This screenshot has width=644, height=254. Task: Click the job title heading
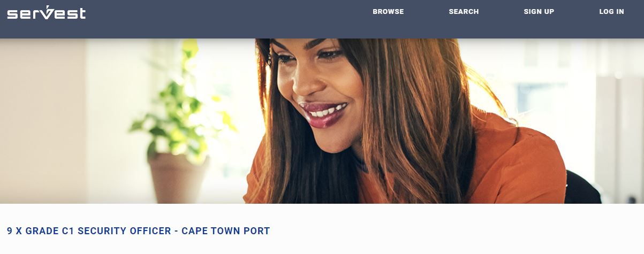pos(139,231)
